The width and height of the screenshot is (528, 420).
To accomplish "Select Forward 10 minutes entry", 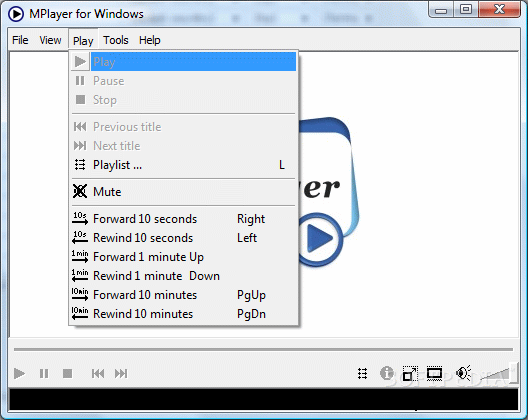I will 184,295.
